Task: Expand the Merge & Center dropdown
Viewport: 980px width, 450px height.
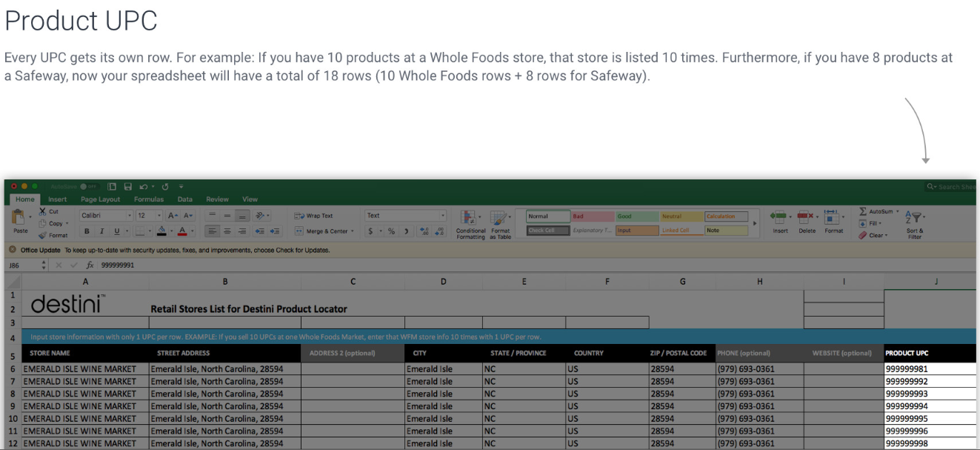Action: (x=353, y=231)
